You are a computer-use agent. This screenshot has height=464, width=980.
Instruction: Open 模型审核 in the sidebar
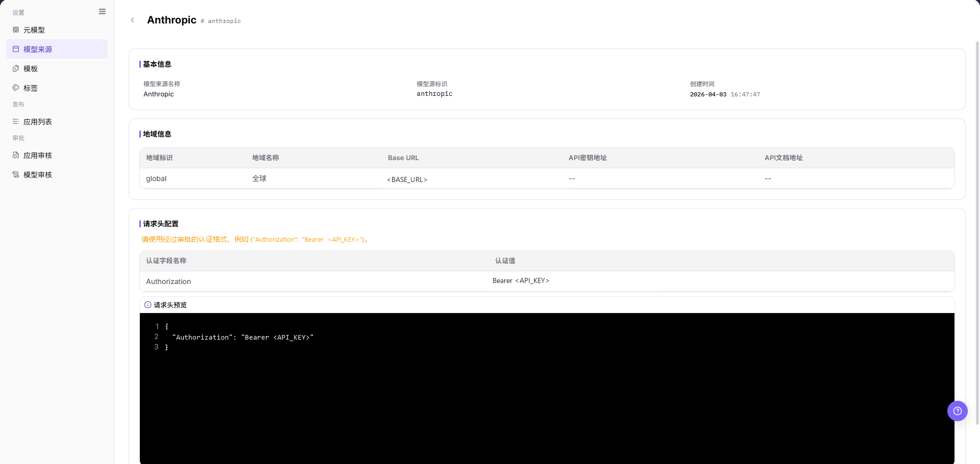(57, 174)
